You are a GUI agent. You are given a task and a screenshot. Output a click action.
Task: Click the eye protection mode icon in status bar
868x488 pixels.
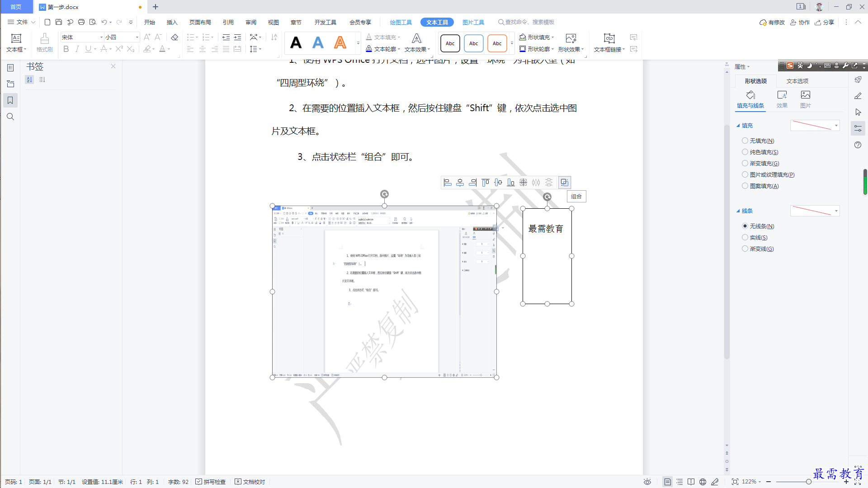click(x=647, y=482)
